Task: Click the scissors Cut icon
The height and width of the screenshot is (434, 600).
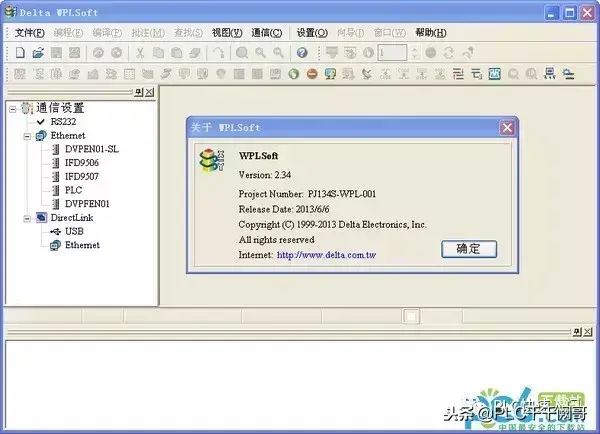Action: click(x=140, y=52)
